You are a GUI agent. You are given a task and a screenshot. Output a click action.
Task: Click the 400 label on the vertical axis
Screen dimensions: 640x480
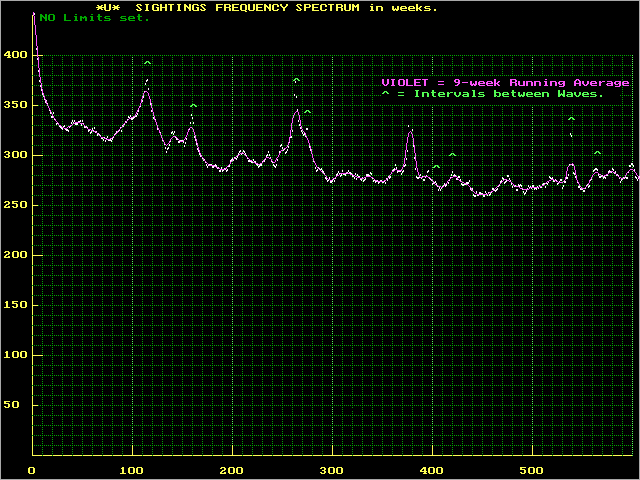(13, 55)
